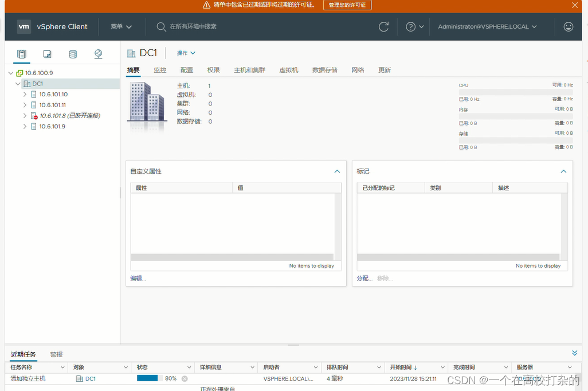Switch to the 数据存储 tab
Screen dimensions: 588x391
coord(325,70)
